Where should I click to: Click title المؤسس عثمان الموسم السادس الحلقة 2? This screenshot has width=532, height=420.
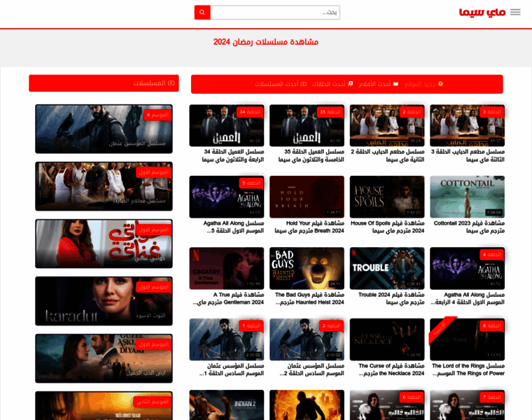[x=311, y=370]
